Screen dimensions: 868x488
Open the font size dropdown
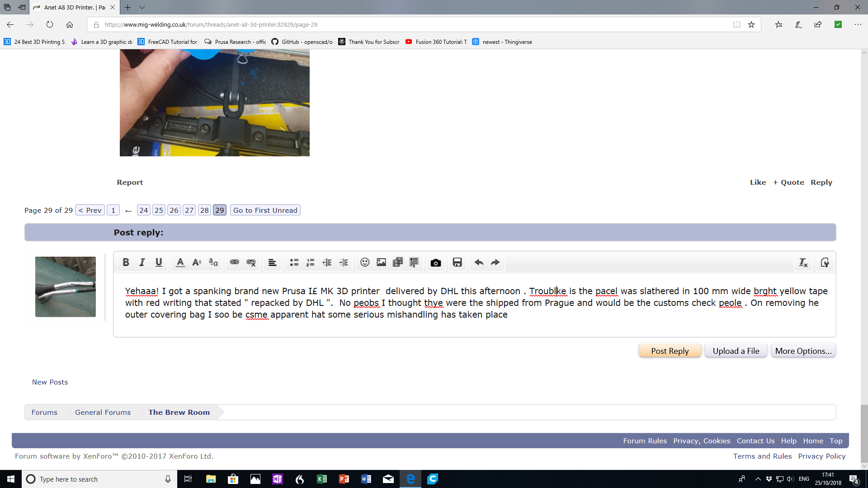197,263
